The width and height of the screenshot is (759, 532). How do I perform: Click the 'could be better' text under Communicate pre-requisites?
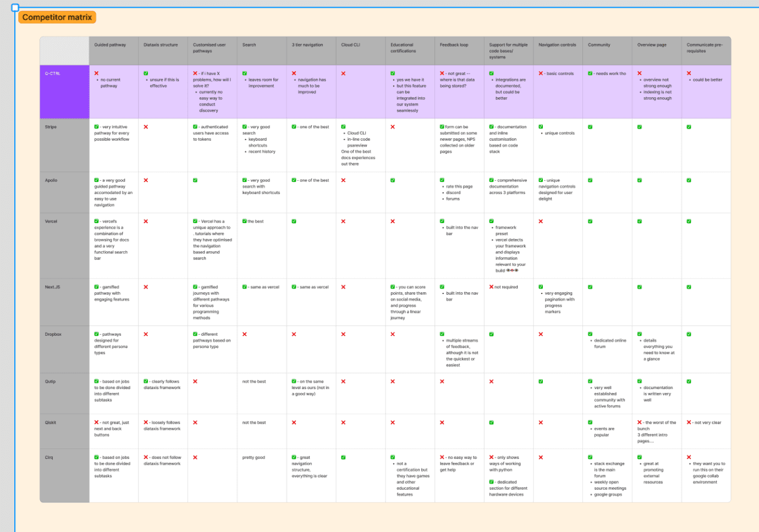(708, 80)
